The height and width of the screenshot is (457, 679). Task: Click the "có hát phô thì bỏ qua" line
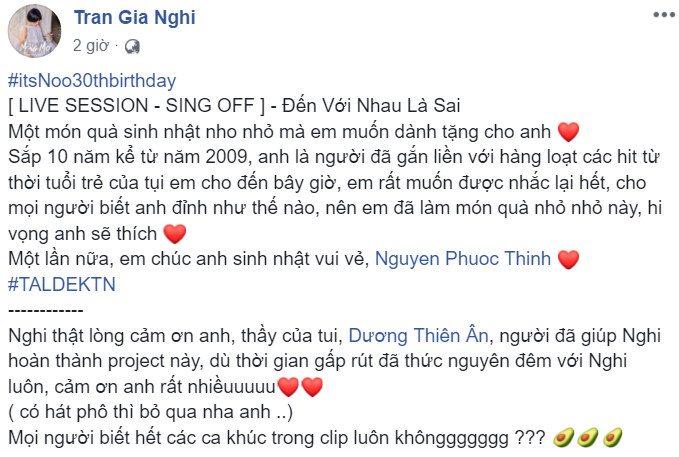(150, 412)
